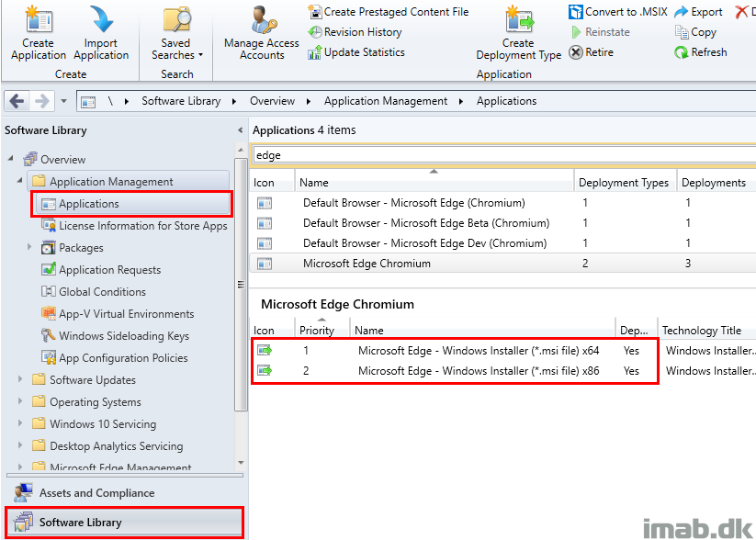Collapse the Application Management tree node
The height and width of the screenshot is (540, 756).
coord(19,181)
